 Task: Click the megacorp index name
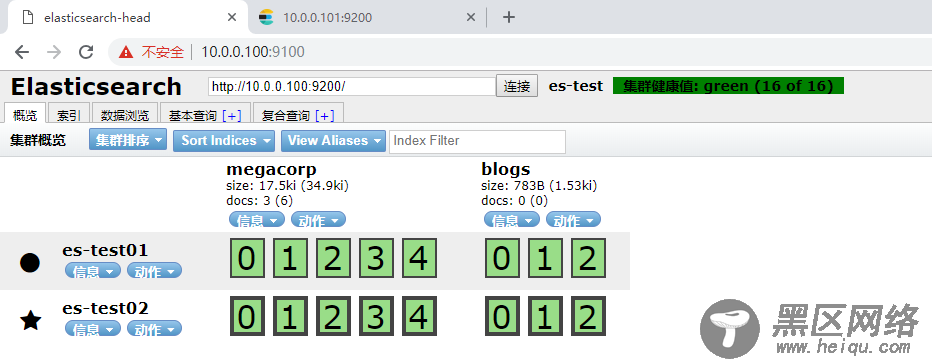click(271, 170)
